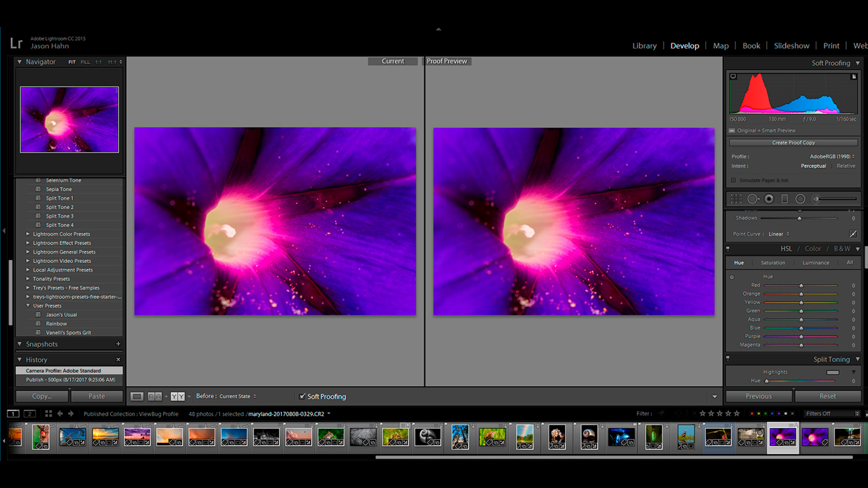Open the point curve editor icon
This screenshot has height=488, width=868.
[853, 234]
